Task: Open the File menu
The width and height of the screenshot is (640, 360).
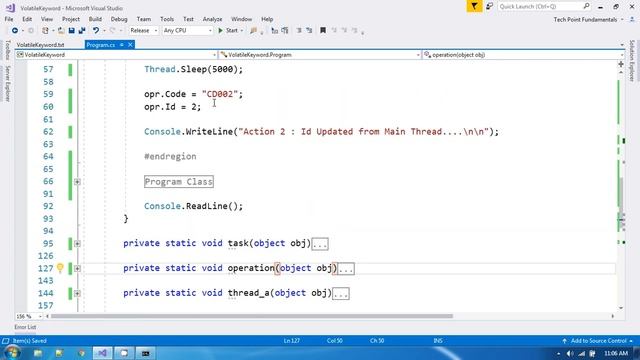Action: point(9,19)
